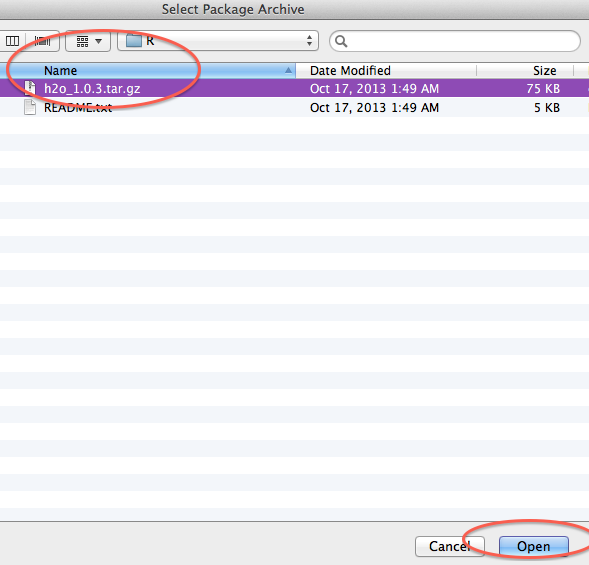Cancel the Select Package Archive dialog

[x=450, y=546]
